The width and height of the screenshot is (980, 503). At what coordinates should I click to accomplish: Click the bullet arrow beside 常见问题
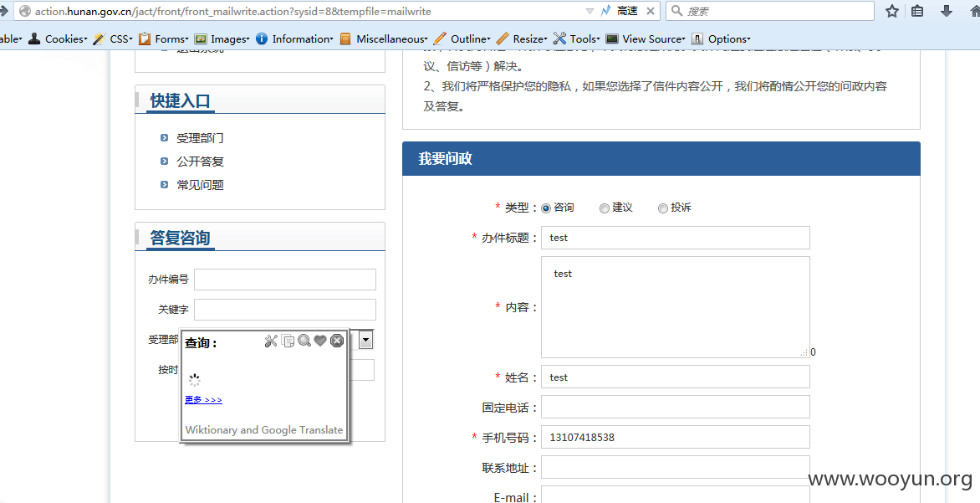coord(165,185)
